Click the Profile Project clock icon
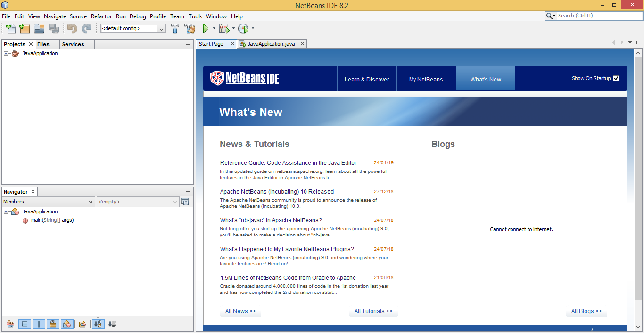 [243, 29]
